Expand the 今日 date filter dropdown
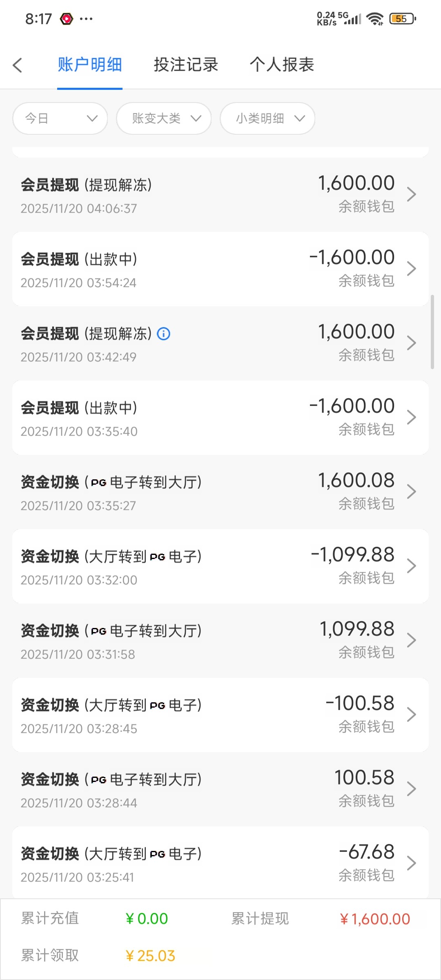Viewport: 441px width, 980px height. point(60,118)
